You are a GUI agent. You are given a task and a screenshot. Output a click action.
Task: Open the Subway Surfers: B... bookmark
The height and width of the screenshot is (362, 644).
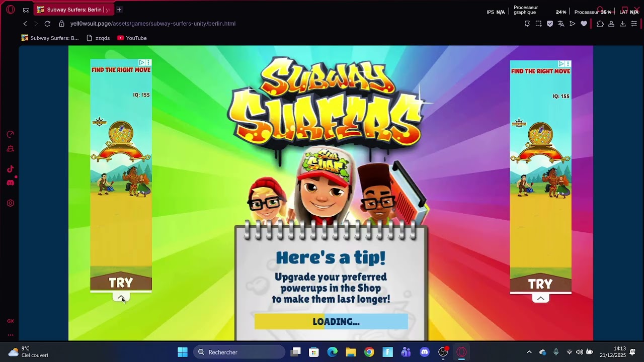50,38
